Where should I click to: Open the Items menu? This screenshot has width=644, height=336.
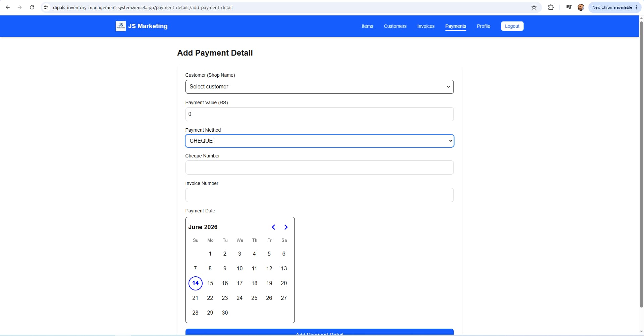[x=367, y=26]
